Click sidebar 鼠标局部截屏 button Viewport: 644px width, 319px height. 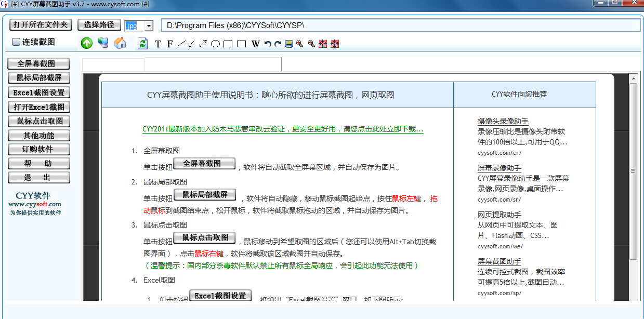[x=39, y=78]
